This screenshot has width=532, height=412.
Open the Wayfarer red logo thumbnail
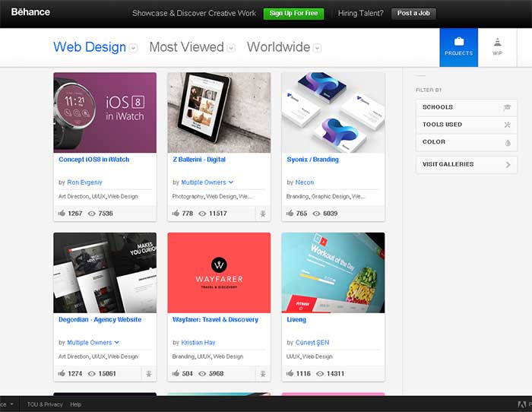coord(219,273)
